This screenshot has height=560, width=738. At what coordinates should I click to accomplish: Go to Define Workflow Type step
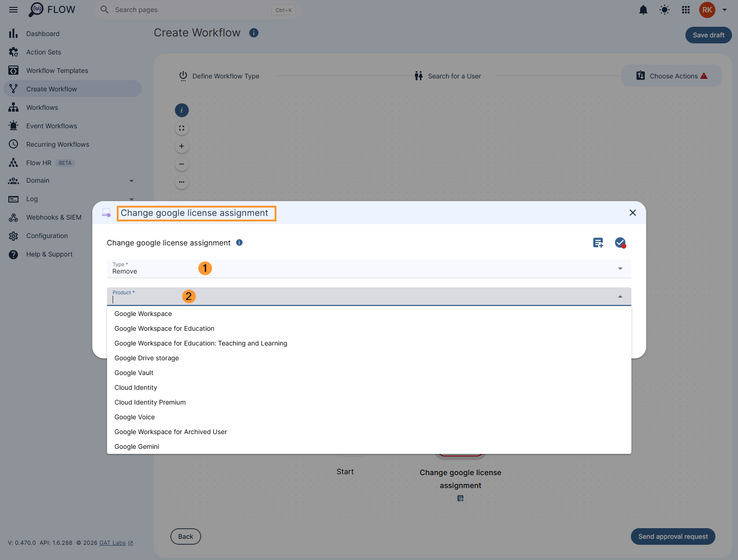click(219, 76)
